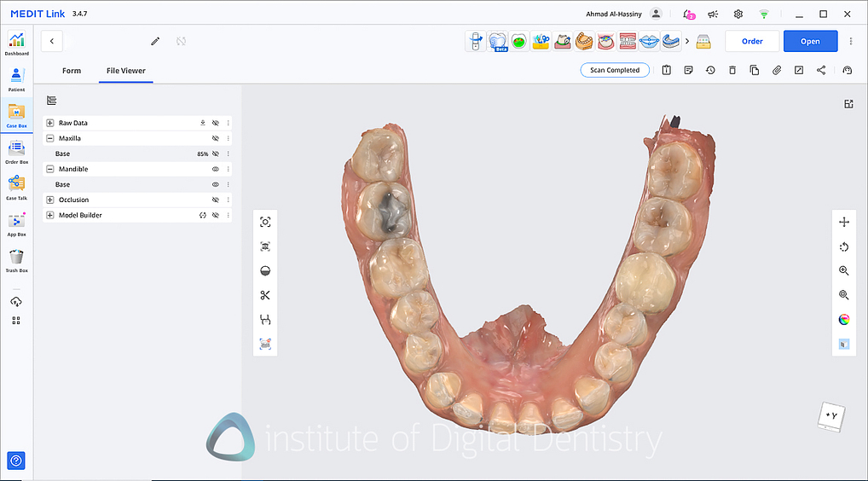The height and width of the screenshot is (481, 868).
Task: Attach a file with the paperclip icon
Action: (777, 70)
